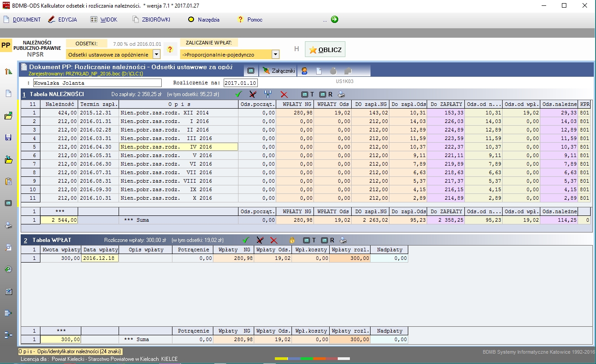Click the Do ZAPŁATY column header in top table

(x=446, y=104)
